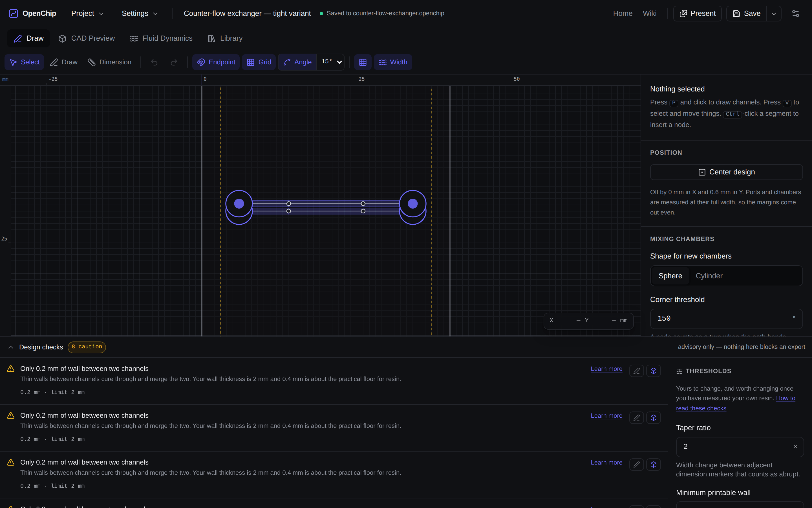The width and height of the screenshot is (812, 508).
Task: Click the Center design button
Action: pos(727,172)
